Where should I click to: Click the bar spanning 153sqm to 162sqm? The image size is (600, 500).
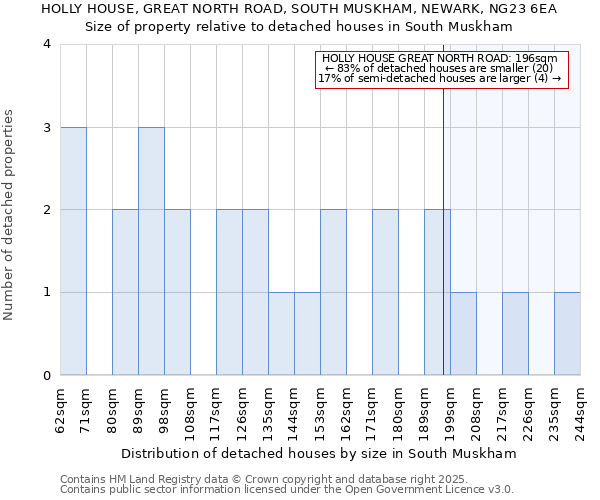(x=333, y=292)
